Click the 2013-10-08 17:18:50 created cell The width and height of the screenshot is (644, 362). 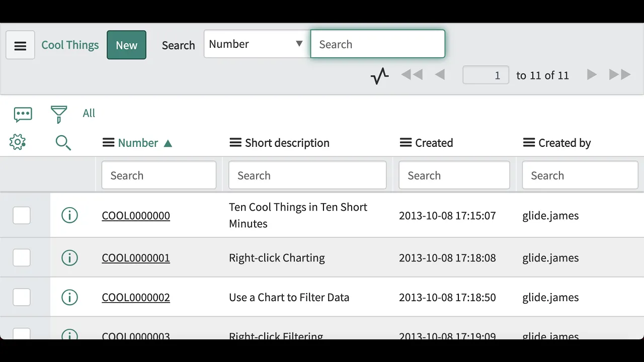point(447,297)
